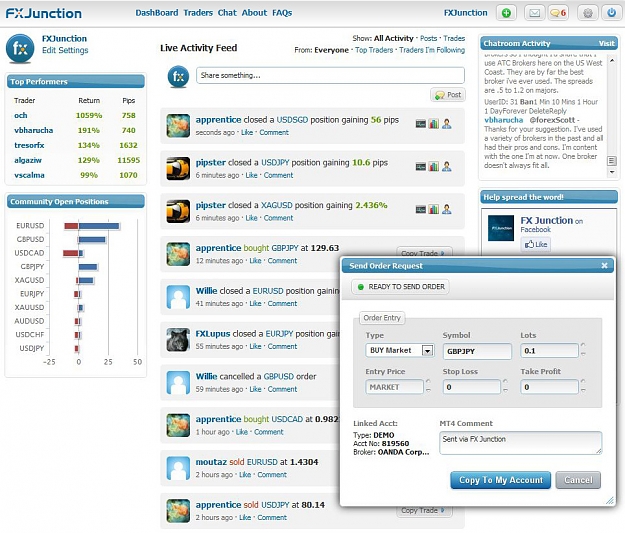Click the Symbol field containing GBPJPY
Screen dimensions: 625x533
pyautogui.click(x=477, y=351)
